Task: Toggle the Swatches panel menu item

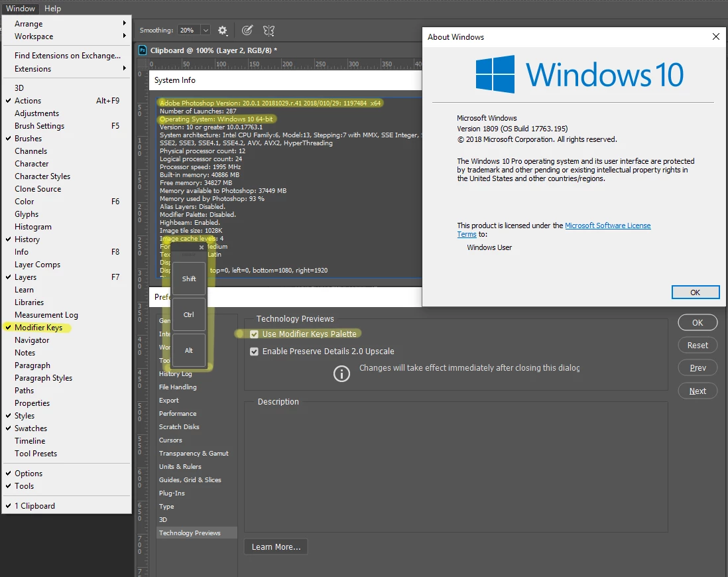Action: tap(67, 428)
